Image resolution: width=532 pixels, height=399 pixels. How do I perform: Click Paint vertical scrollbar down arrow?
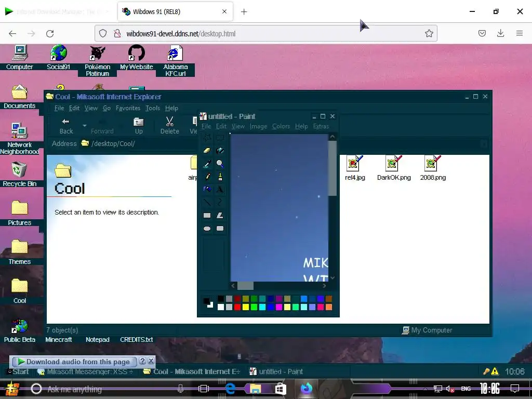click(332, 278)
